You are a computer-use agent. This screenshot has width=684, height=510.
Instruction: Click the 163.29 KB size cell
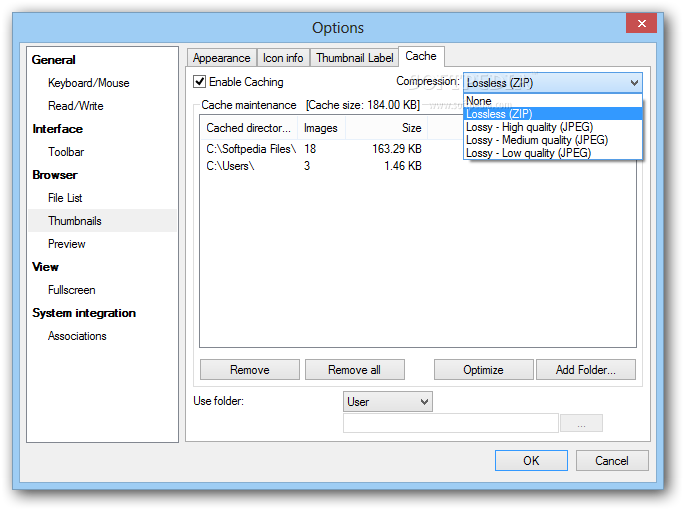point(397,149)
